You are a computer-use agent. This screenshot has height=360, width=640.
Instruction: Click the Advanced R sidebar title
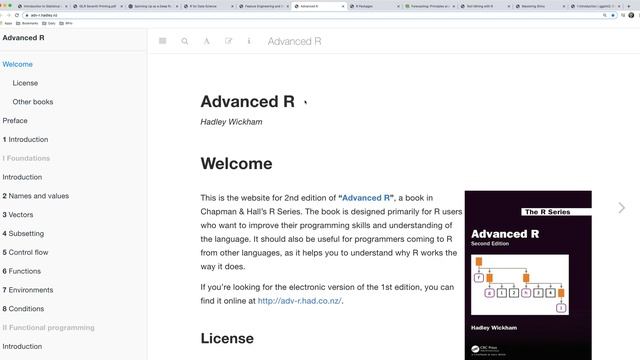click(x=23, y=38)
